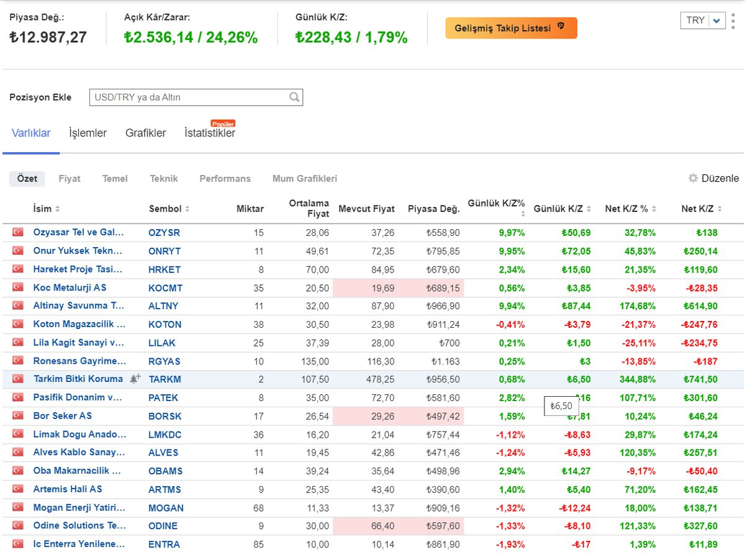745x560 pixels.
Task: Click the Turkish flag icon on Artemis Hali row
Action: pos(18,489)
